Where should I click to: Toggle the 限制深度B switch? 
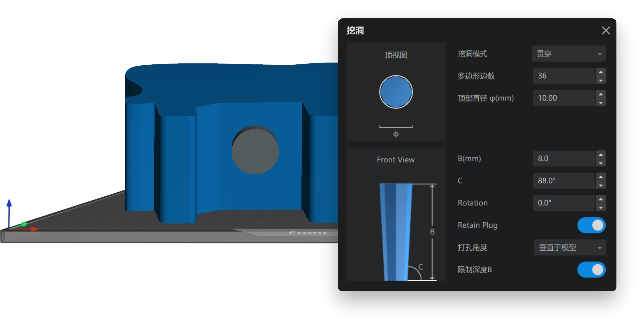(591, 270)
